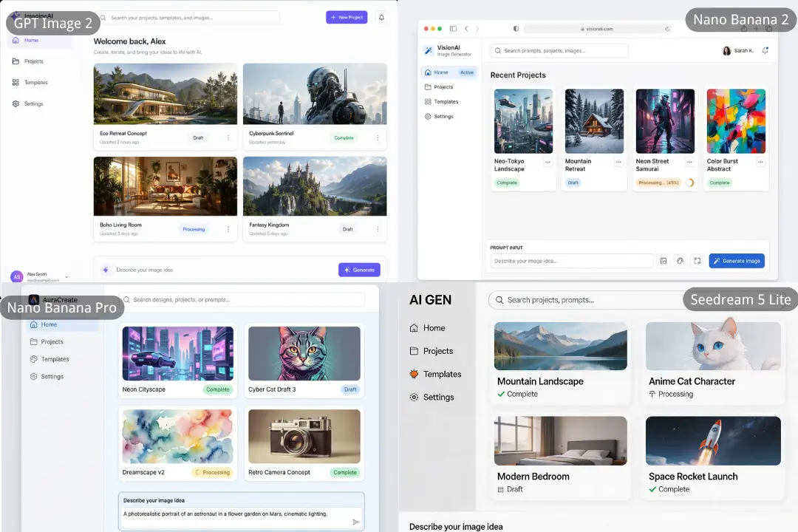Click the ImagineAI Generate button
798x532 pixels.
click(359, 270)
